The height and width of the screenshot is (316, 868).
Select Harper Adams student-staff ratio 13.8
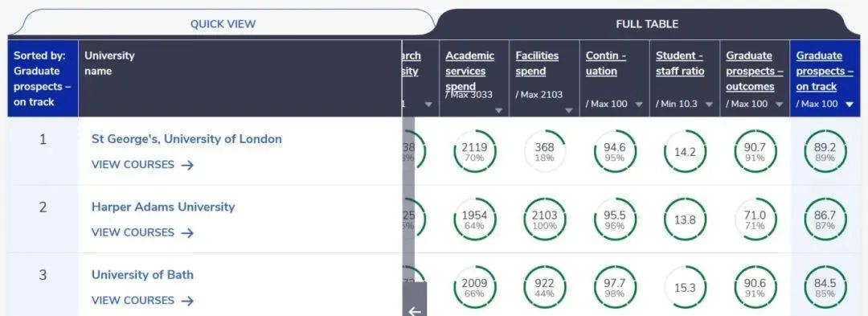[x=685, y=220]
